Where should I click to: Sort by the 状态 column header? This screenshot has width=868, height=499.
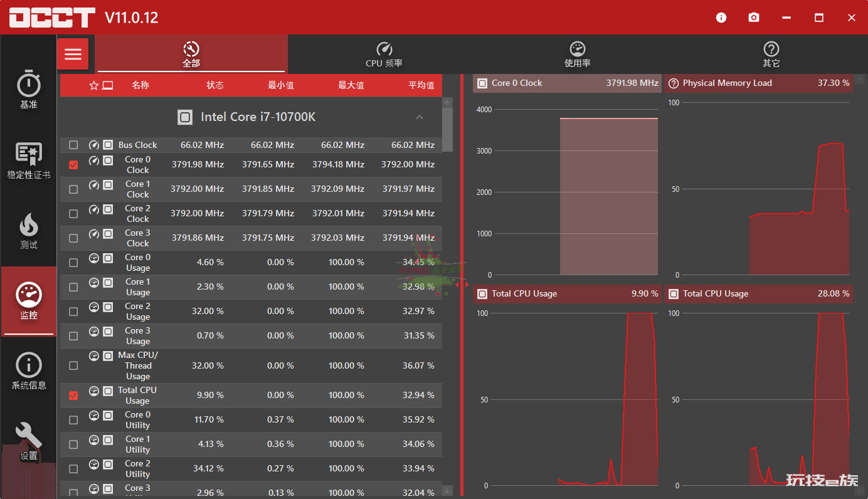coord(215,85)
